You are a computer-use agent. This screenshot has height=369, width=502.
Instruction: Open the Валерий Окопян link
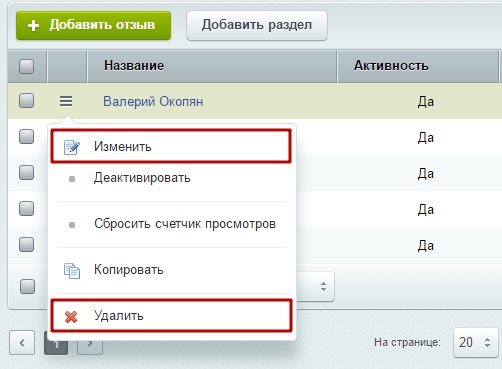point(153,101)
